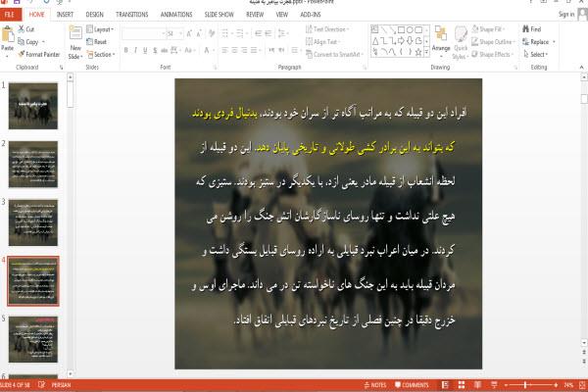The image size is (588, 392).
Task: Decrease font size with the small A
Action: 199,33
